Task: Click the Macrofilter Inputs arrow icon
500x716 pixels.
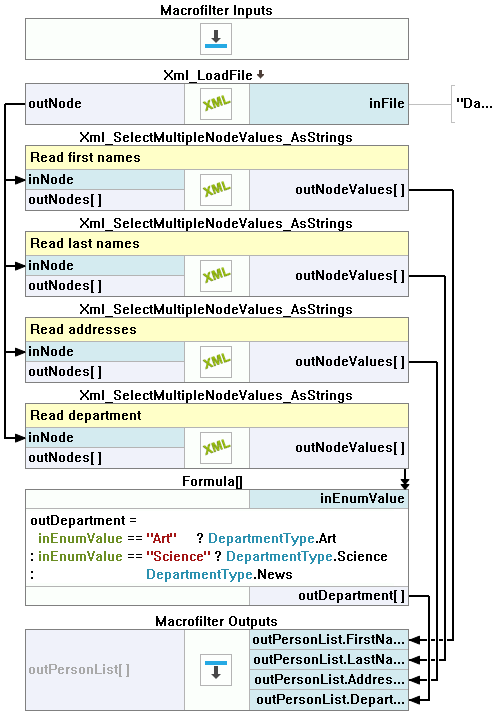Action: tap(216, 39)
